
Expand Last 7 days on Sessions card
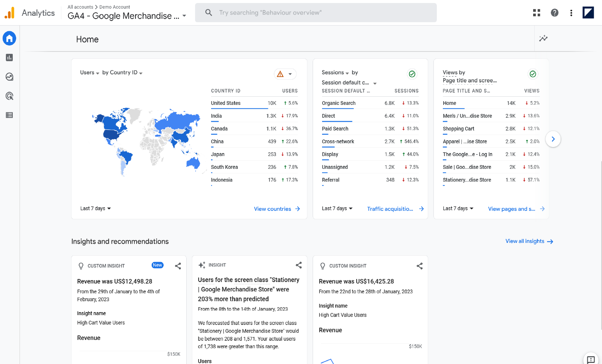[x=337, y=208]
